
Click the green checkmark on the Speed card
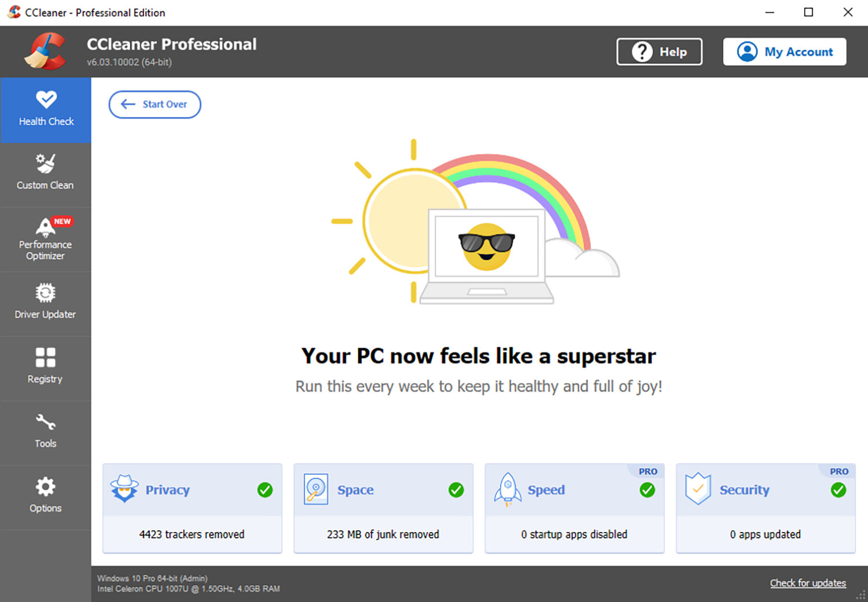click(x=647, y=490)
